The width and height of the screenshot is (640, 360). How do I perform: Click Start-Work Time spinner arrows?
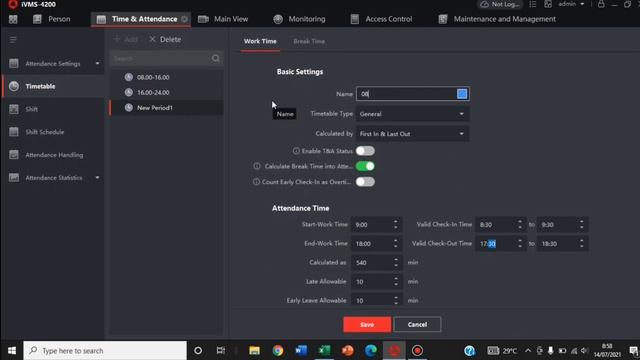[x=396, y=224]
